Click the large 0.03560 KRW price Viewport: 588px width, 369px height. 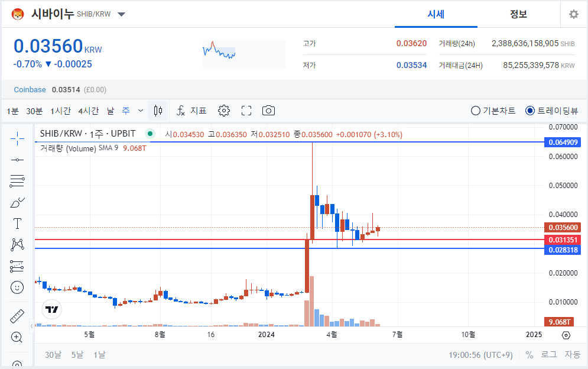(57, 47)
